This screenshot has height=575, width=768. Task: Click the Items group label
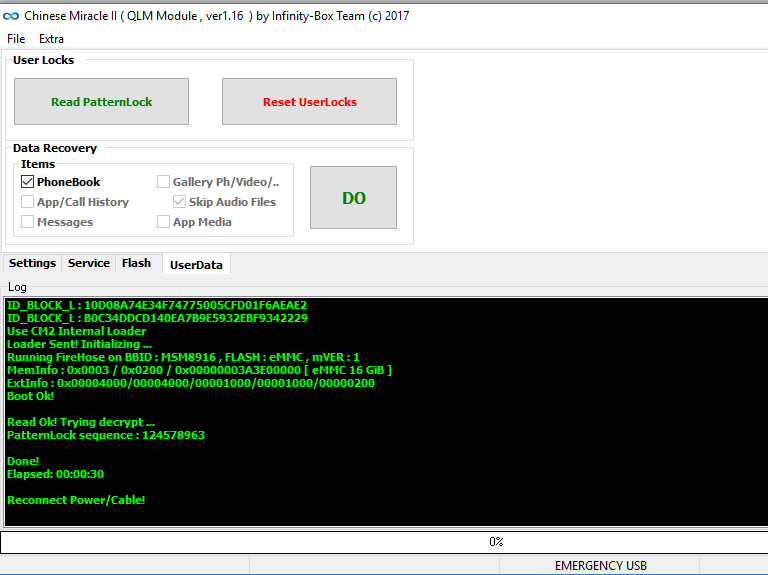point(38,164)
